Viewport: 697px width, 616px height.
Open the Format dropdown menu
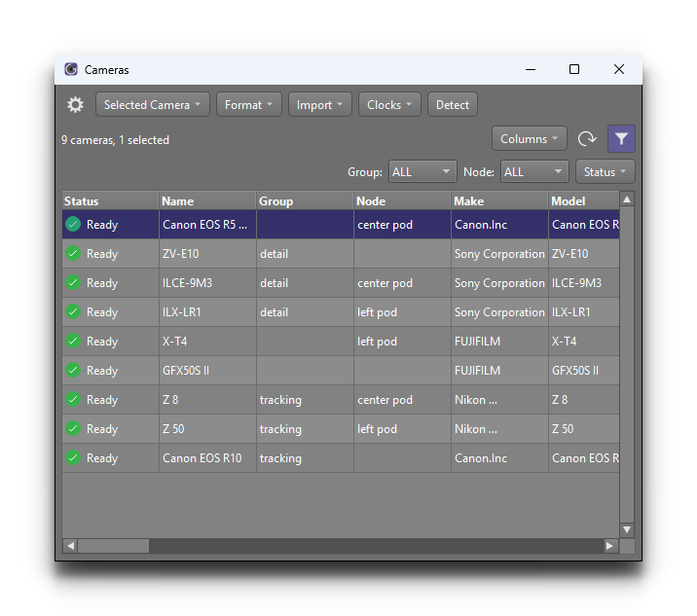click(249, 105)
